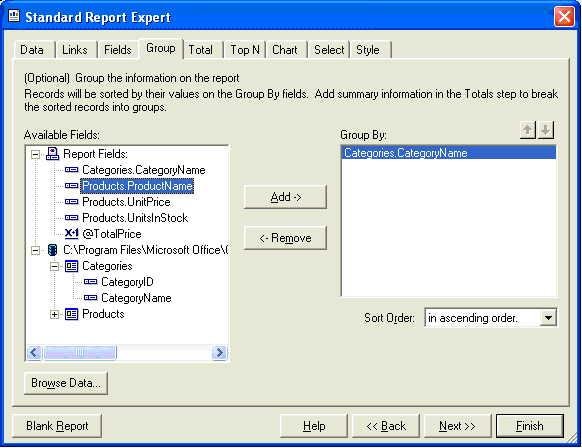
Task: Click the field icon beside CategoryID
Action: click(91, 282)
